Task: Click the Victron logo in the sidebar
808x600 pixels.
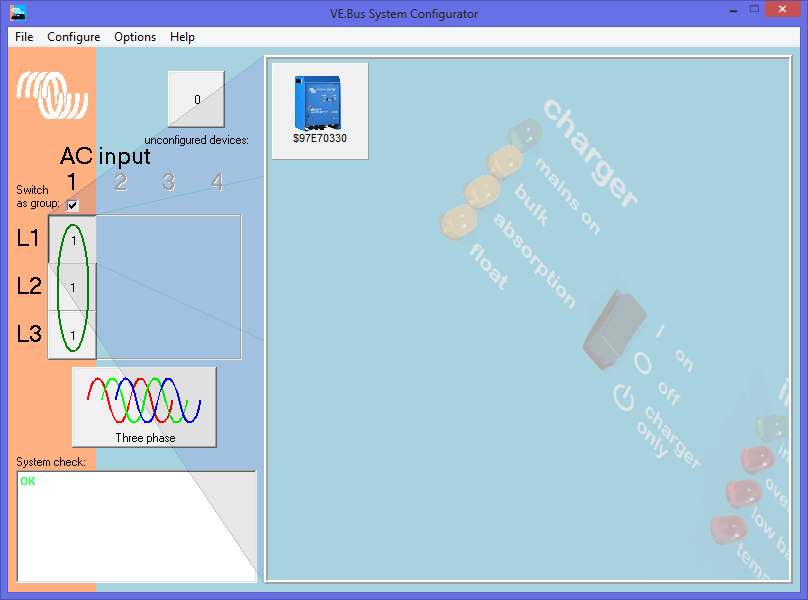Action: [52, 96]
